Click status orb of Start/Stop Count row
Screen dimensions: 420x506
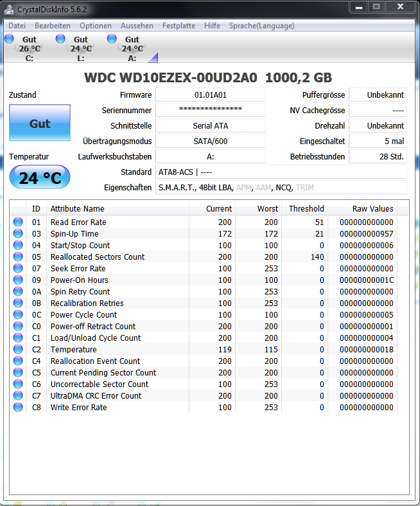click(18, 245)
